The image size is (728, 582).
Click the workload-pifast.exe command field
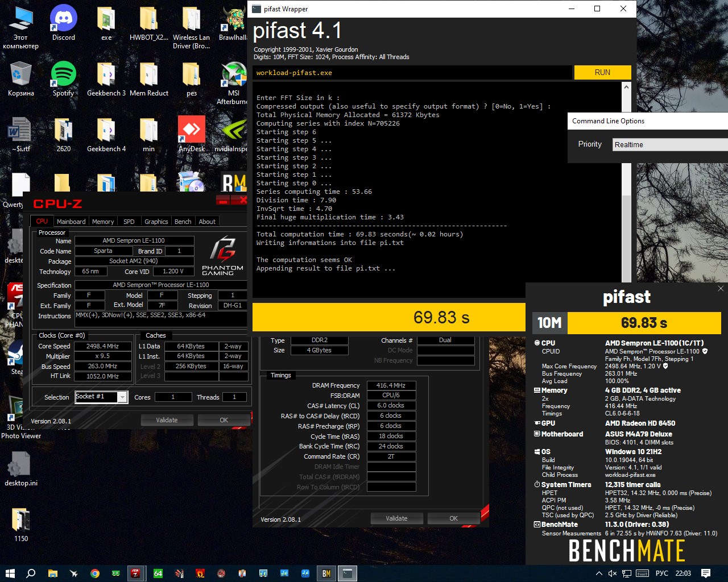pos(412,73)
